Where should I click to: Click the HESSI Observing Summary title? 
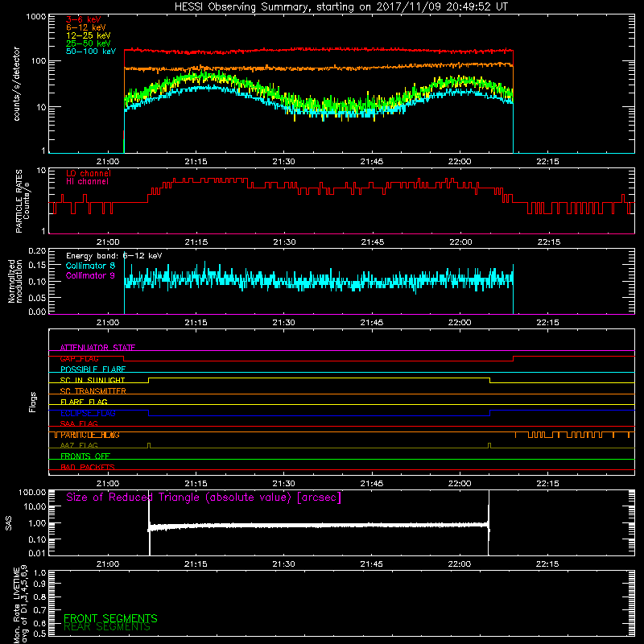[341, 7]
